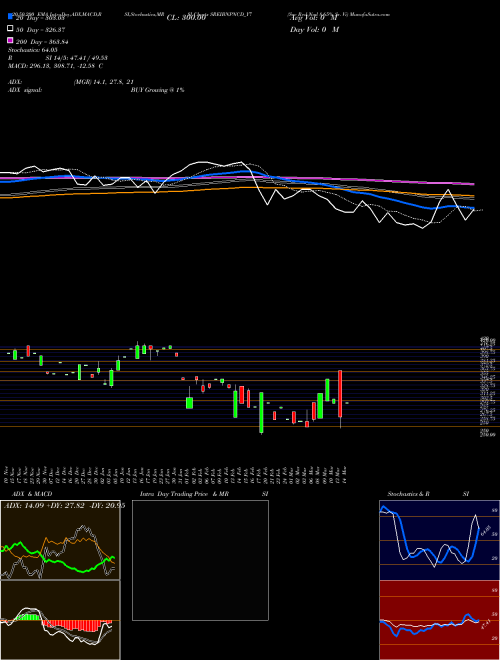Image resolution: width=500 pixels, height=660 pixels.
Task: Click the red MACD histogram bars
Action: (76, 625)
